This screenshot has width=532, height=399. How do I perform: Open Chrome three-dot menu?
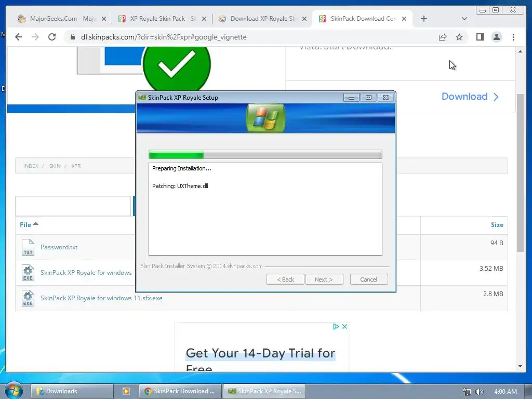click(x=513, y=37)
